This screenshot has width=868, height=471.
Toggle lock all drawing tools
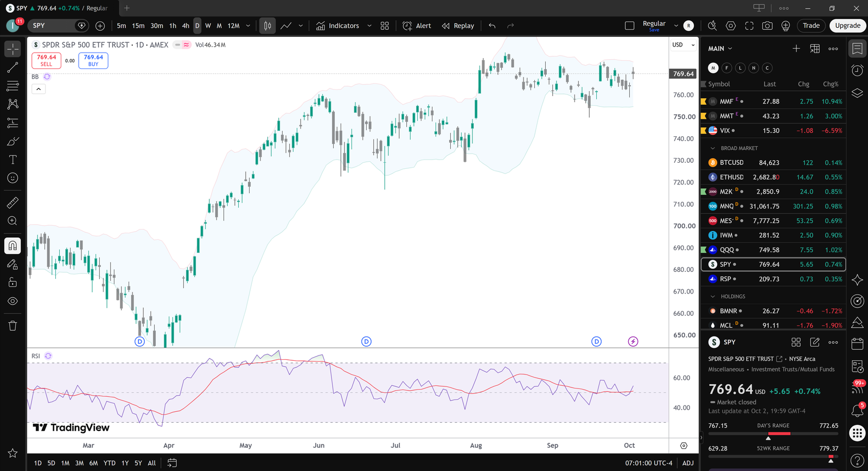coord(12,282)
